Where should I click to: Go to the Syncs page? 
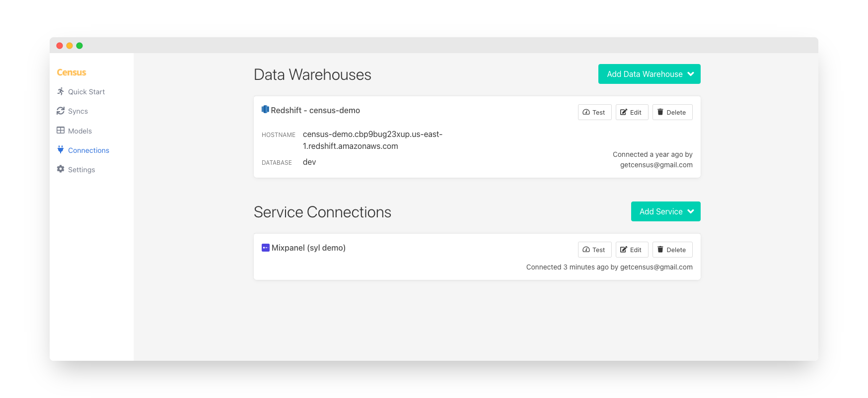[x=78, y=111]
